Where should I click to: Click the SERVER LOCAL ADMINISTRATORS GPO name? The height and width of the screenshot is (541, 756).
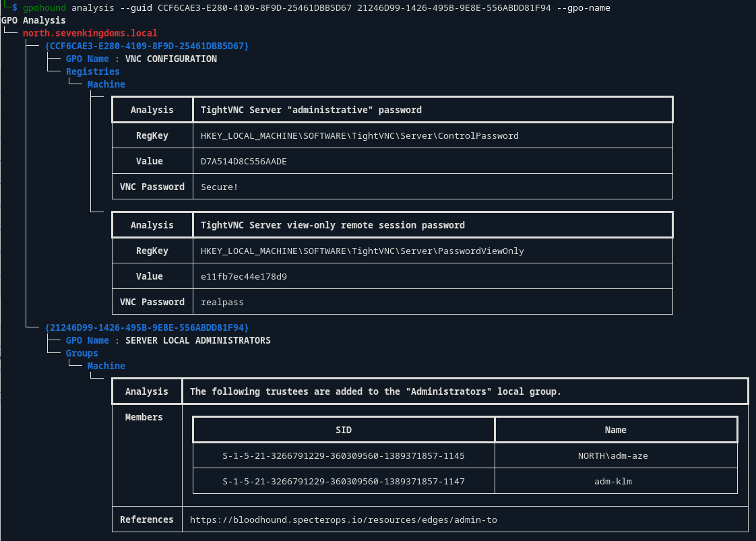(198, 340)
